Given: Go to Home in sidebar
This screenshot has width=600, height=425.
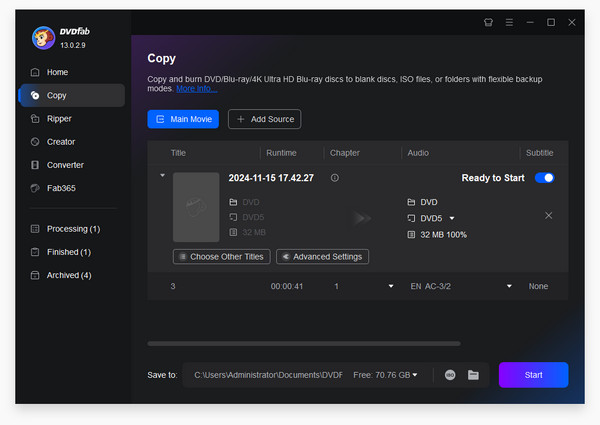Looking at the screenshot, I should pos(72,72).
